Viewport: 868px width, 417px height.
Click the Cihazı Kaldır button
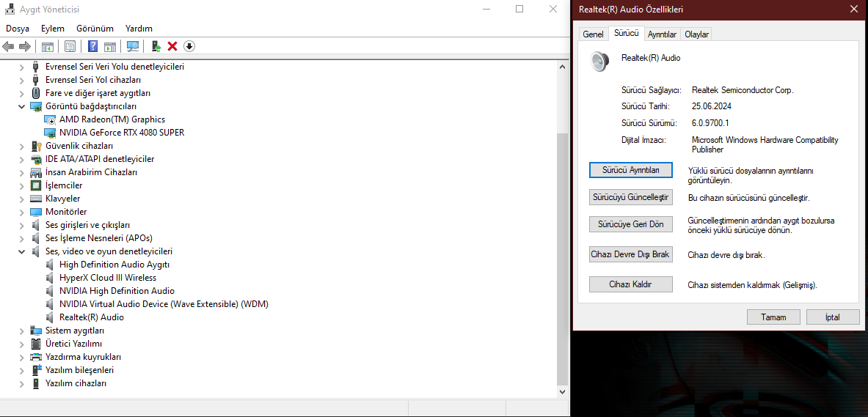(630, 284)
